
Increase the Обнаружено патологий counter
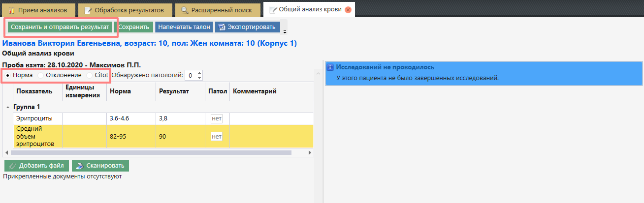pos(199,73)
